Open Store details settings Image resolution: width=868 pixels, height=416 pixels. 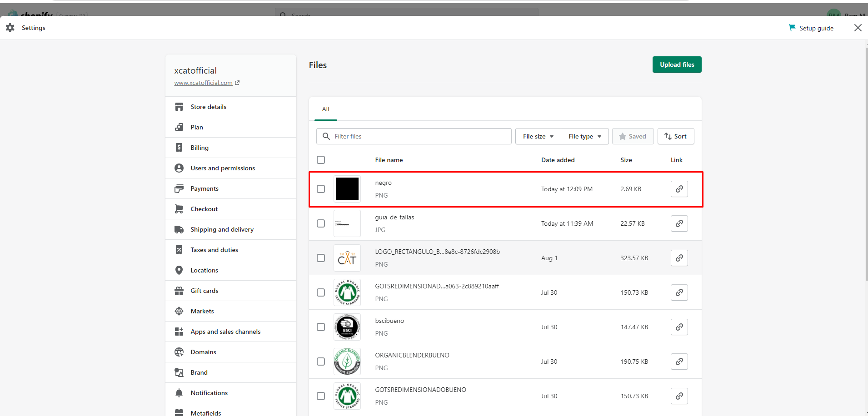(x=231, y=107)
